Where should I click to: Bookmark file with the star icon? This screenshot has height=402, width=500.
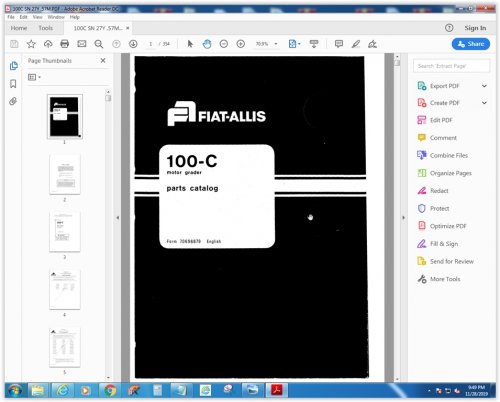tap(31, 44)
